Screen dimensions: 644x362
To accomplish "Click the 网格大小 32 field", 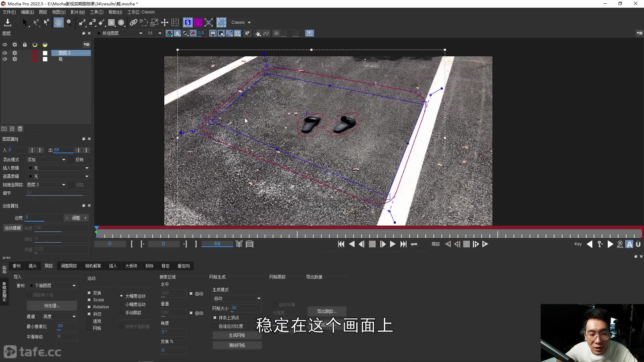I will point(246,308).
